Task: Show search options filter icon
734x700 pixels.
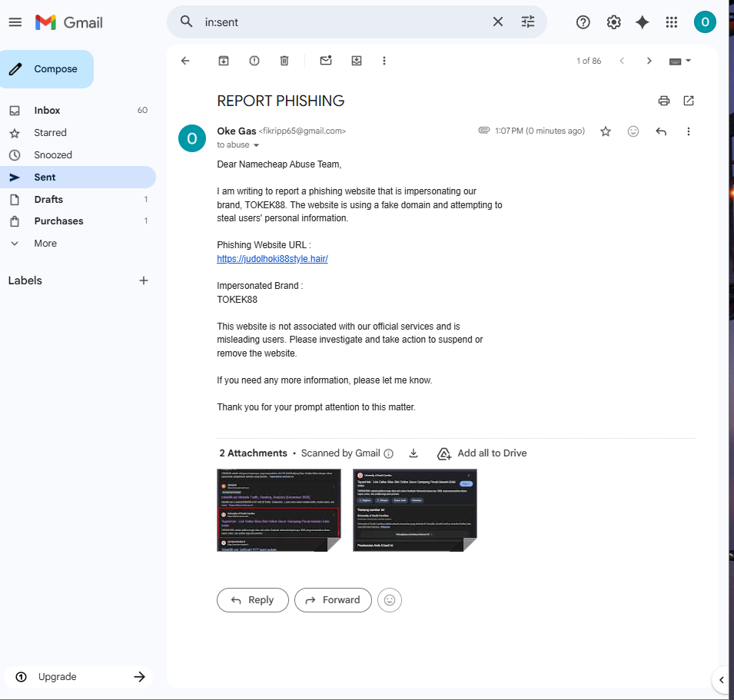Action: [x=527, y=22]
